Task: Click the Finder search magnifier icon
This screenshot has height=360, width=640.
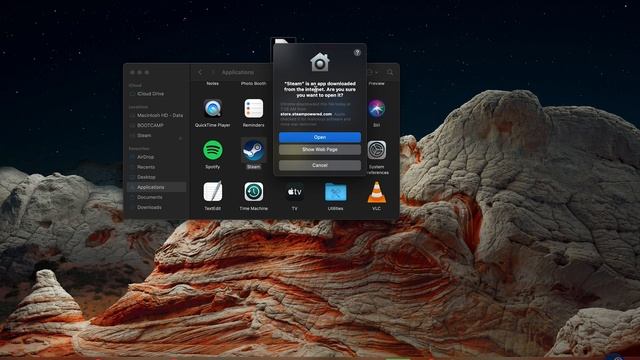Action: click(x=390, y=72)
